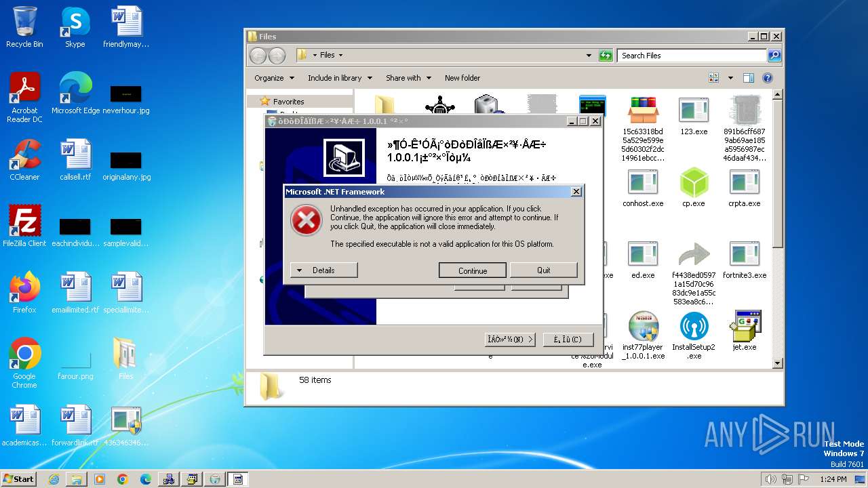Screen dimensions: 868x488
Task: Click the search magnifier icon in Explorer
Action: 774,56
